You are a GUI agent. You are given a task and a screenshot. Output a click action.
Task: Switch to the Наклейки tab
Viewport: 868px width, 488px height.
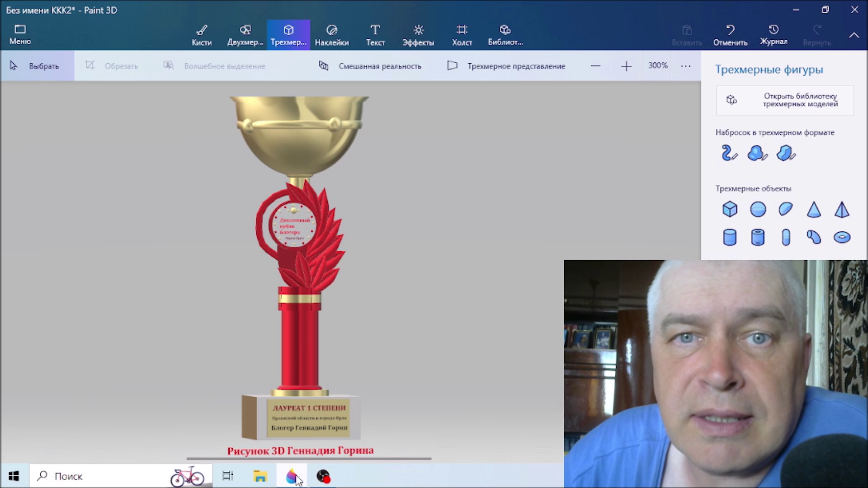331,35
